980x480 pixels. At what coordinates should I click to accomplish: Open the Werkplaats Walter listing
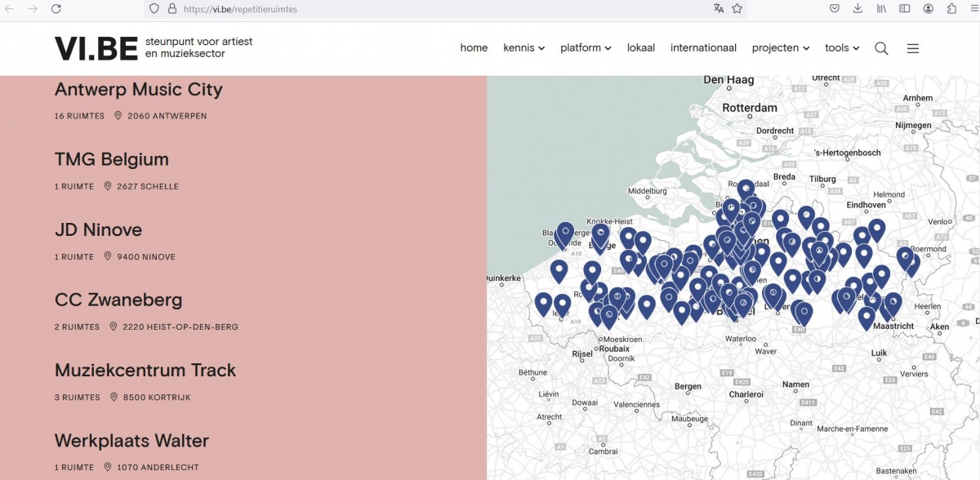coord(131,441)
